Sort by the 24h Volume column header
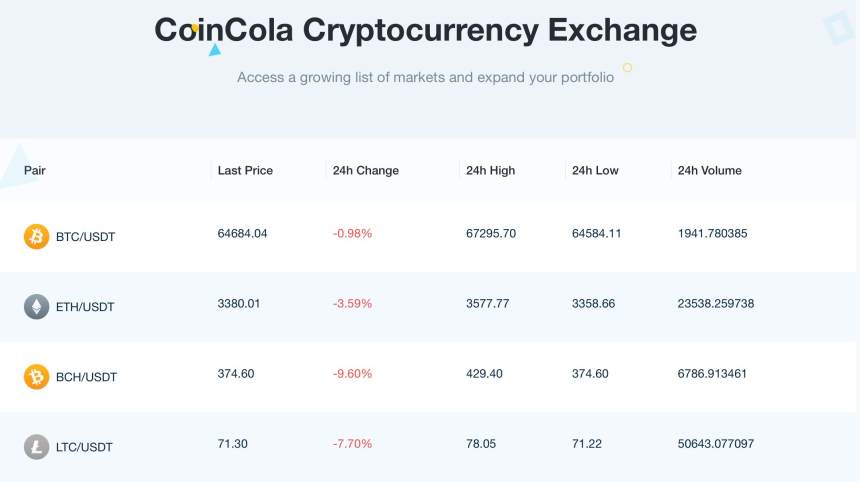860x482 pixels. point(710,171)
